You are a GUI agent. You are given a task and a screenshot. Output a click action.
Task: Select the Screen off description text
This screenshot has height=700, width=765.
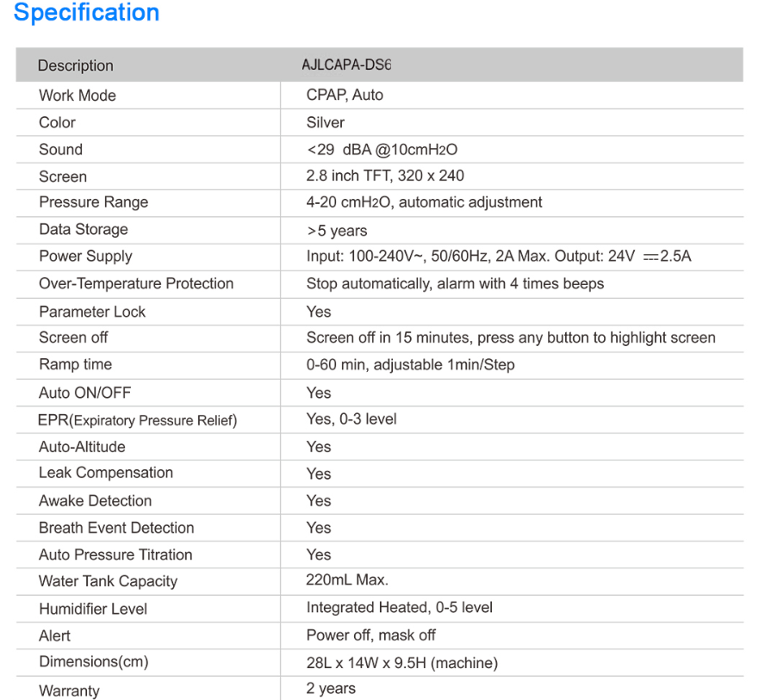coord(511,338)
